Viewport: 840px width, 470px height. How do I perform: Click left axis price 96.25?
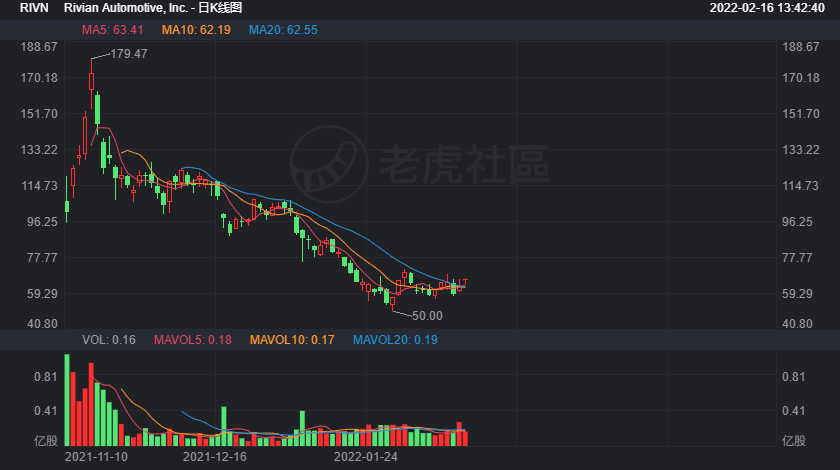point(42,221)
